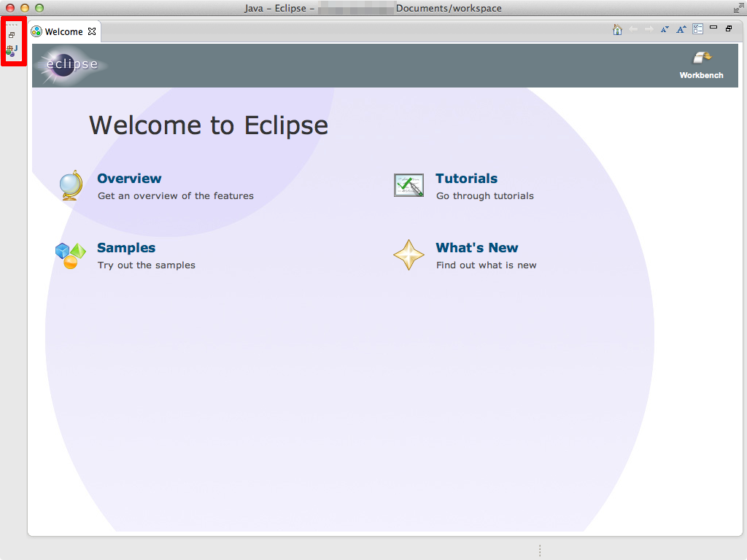Click the Eclipse logo in the banner
The height and width of the screenshot is (560, 747).
[71, 65]
